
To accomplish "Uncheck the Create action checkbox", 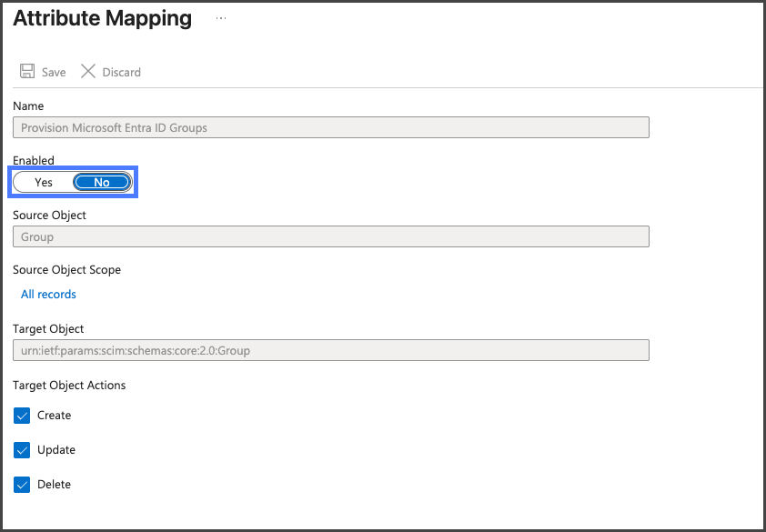I will click(x=23, y=416).
